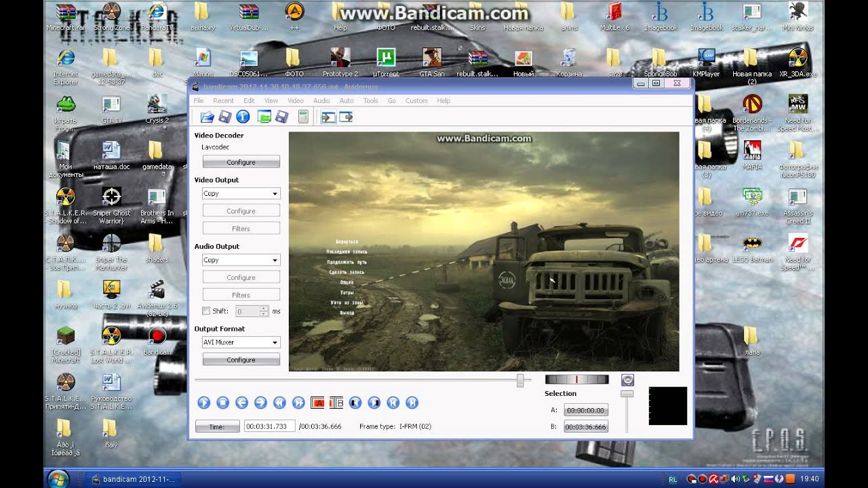
Task: Go to the last frame
Action: pyautogui.click(x=412, y=403)
